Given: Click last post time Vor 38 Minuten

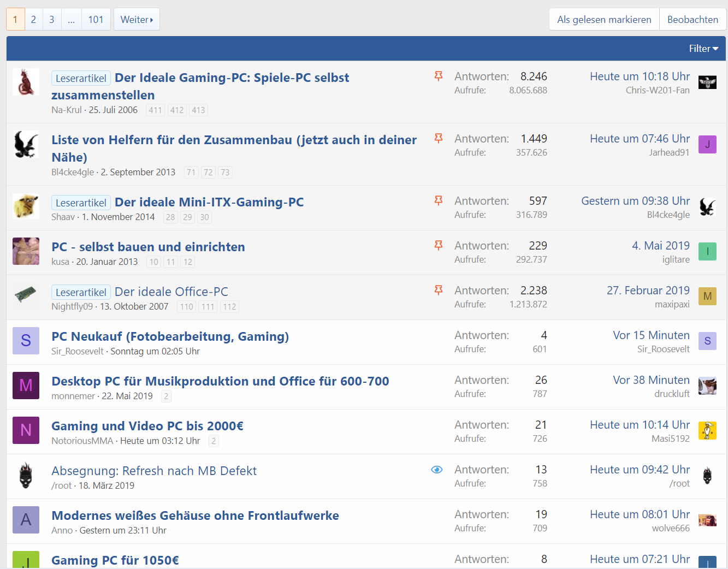Looking at the screenshot, I should coord(651,380).
